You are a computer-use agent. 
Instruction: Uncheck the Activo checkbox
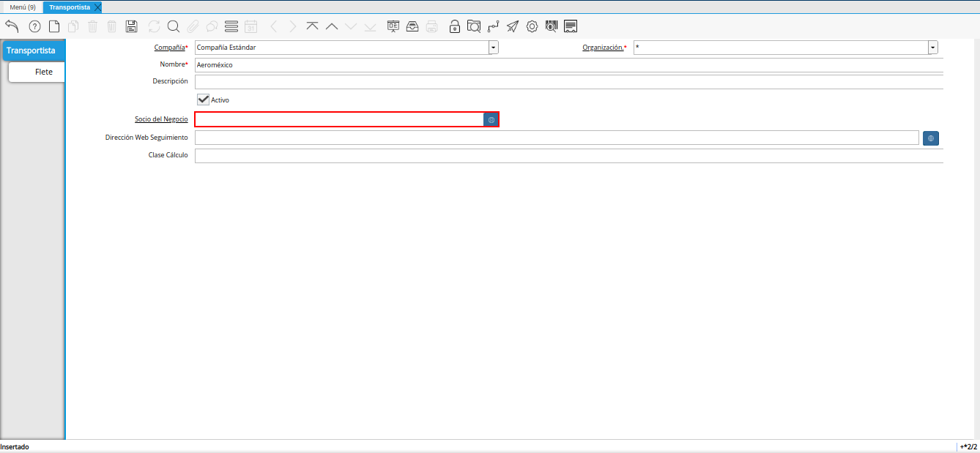(203, 100)
